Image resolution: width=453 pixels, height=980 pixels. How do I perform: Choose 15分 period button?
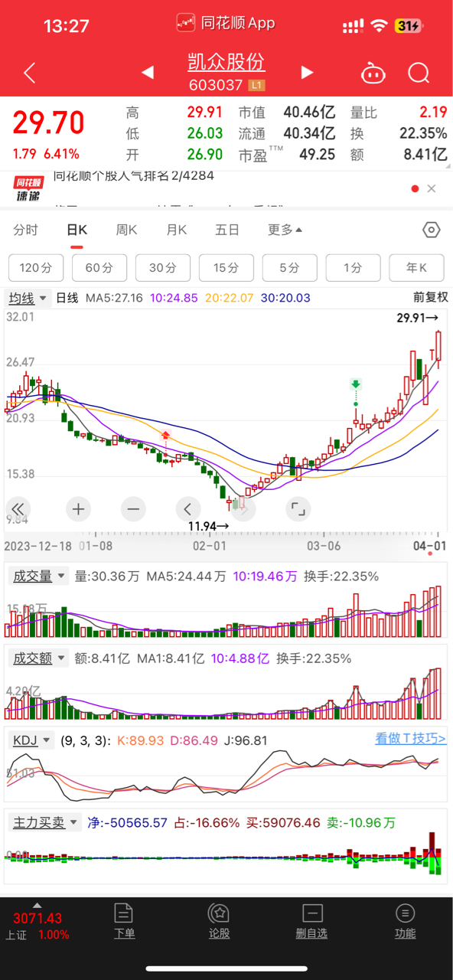tap(226, 268)
